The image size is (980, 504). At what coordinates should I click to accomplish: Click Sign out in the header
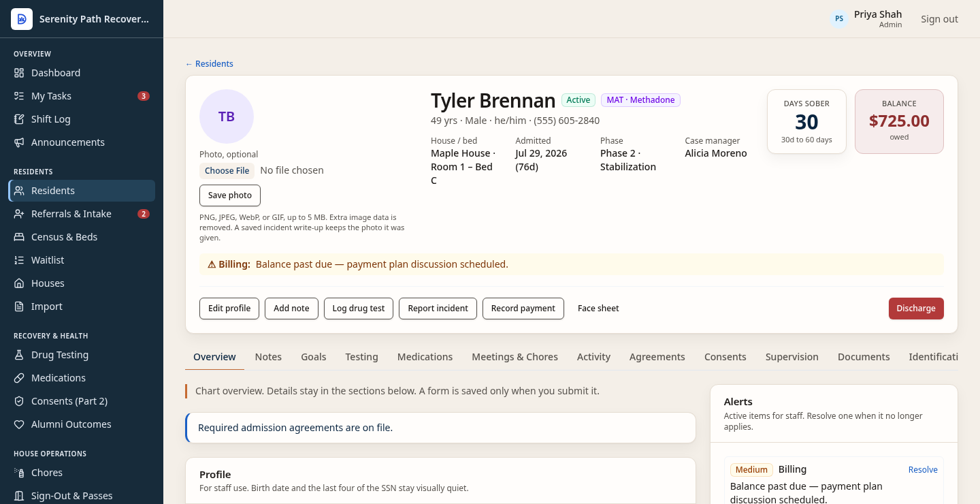[x=939, y=19]
